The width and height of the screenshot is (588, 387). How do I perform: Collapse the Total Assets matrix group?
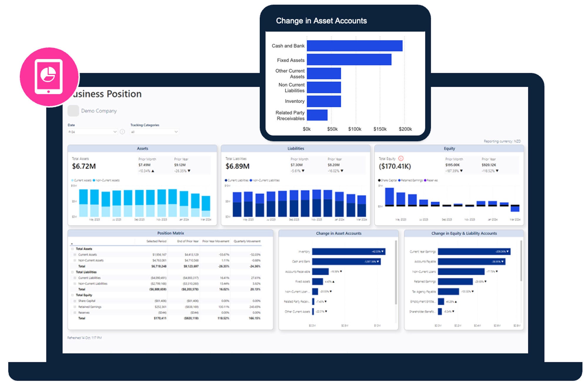click(x=72, y=249)
